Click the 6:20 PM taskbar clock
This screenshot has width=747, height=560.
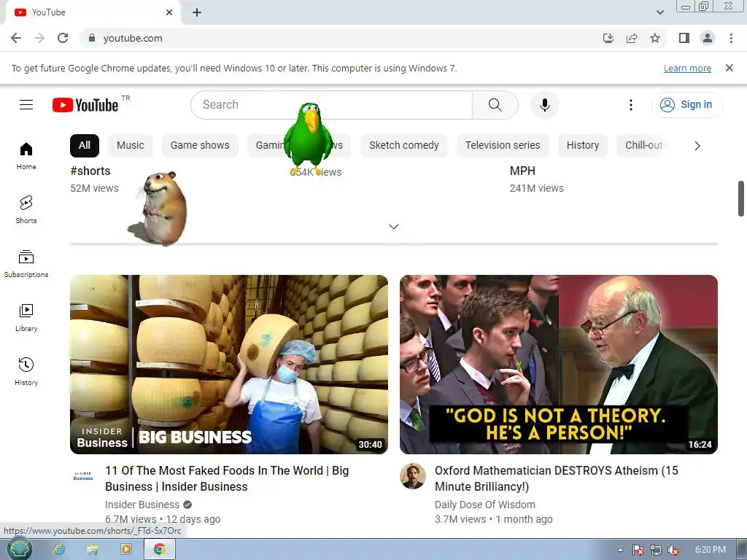(x=711, y=550)
